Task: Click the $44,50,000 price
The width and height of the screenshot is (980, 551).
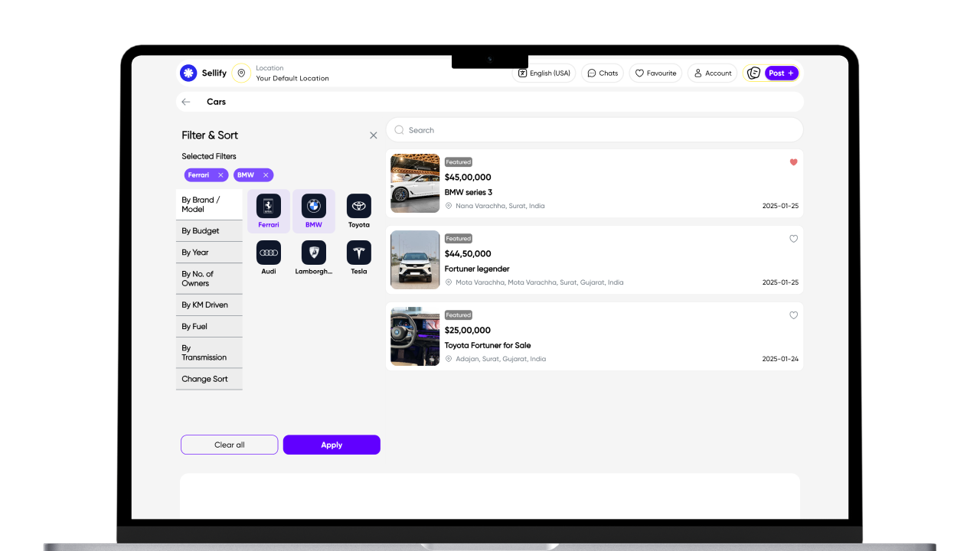Action: pyautogui.click(x=468, y=254)
